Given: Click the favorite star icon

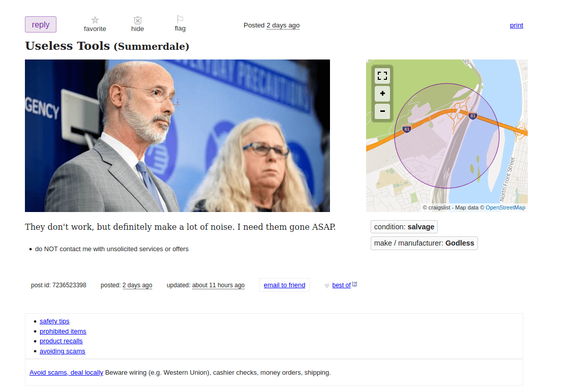Looking at the screenshot, I should click(95, 20).
